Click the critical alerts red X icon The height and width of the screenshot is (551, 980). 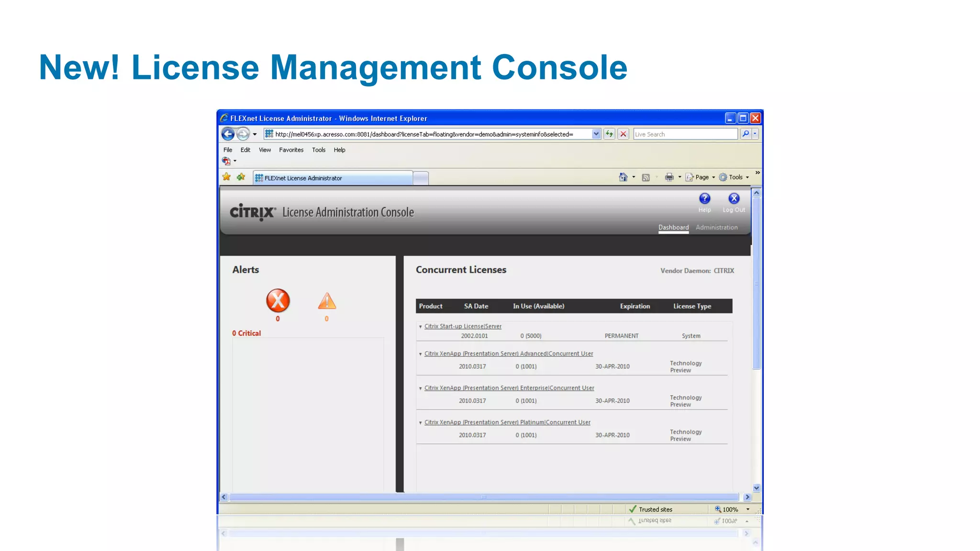coord(278,301)
